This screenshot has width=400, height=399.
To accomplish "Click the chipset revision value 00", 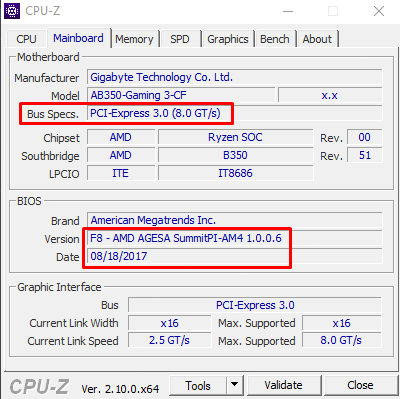I will (364, 137).
